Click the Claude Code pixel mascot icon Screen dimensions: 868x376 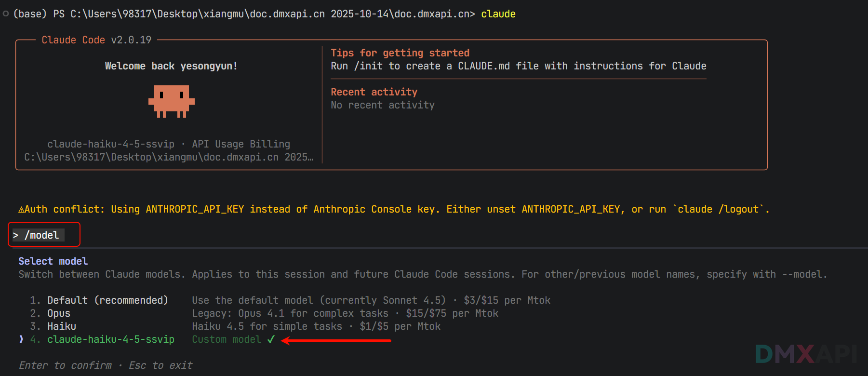point(172,101)
